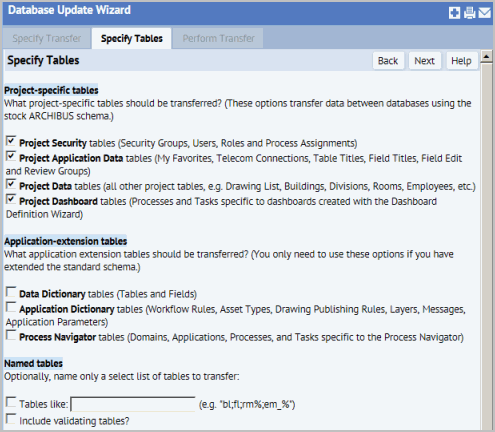This screenshot has height=432, width=495.
Task: Click the Back button
Action: tap(388, 61)
